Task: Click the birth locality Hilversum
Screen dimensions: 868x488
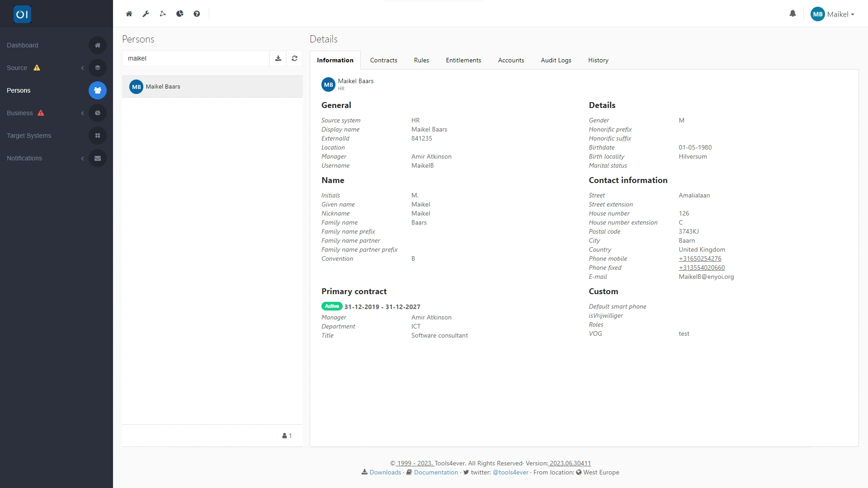Action: pyautogui.click(x=693, y=156)
